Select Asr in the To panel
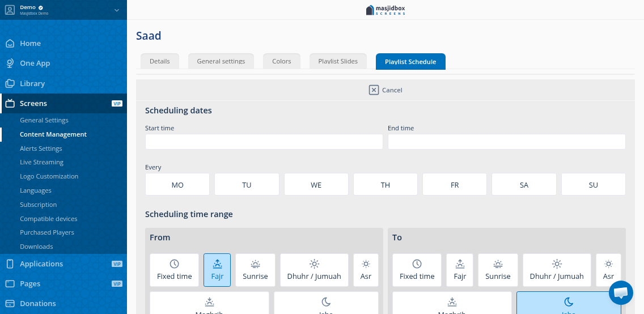The height and width of the screenshot is (314, 644). [x=608, y=270]
